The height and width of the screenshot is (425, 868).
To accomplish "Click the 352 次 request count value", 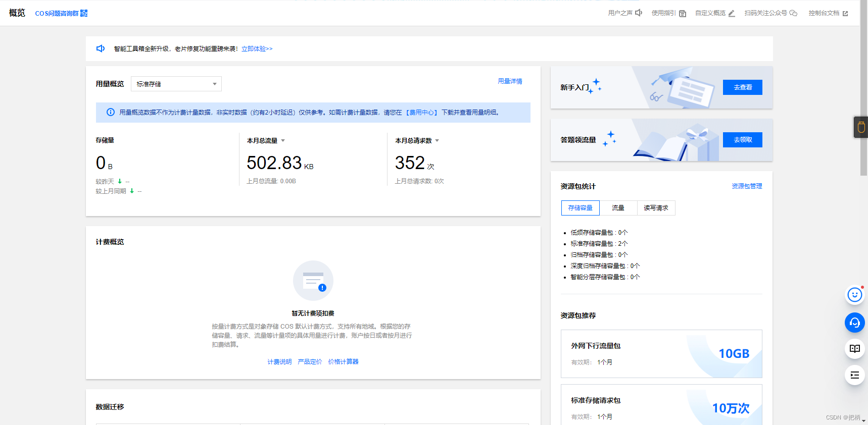I will (414, 163).
